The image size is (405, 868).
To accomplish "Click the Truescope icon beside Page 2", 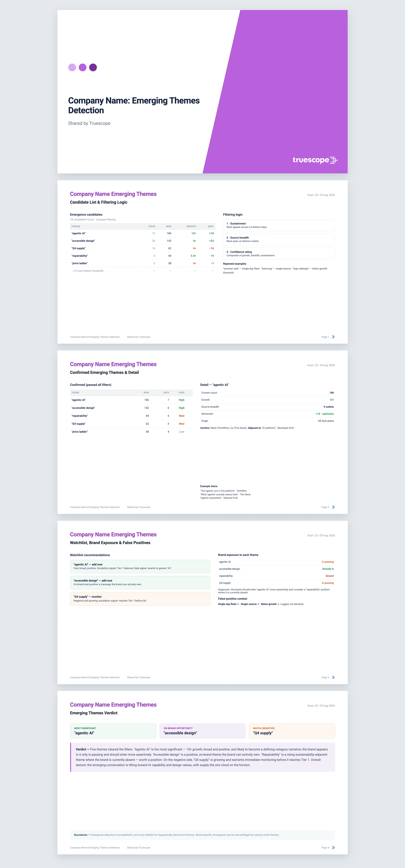I will point(333,507).
